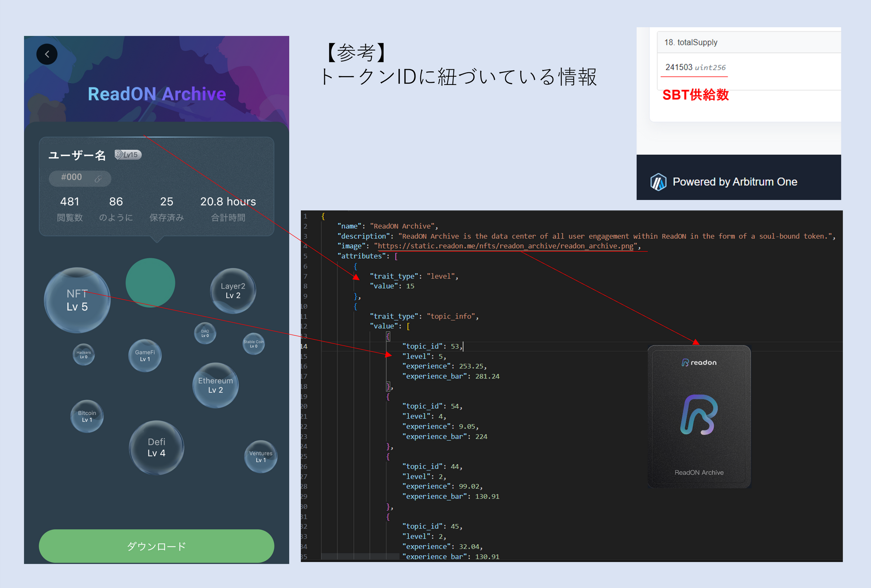Click the ReadON Archive card thumbnail
Image resolution: width=871 pixels, height=588 pixels.
[699, 416]
